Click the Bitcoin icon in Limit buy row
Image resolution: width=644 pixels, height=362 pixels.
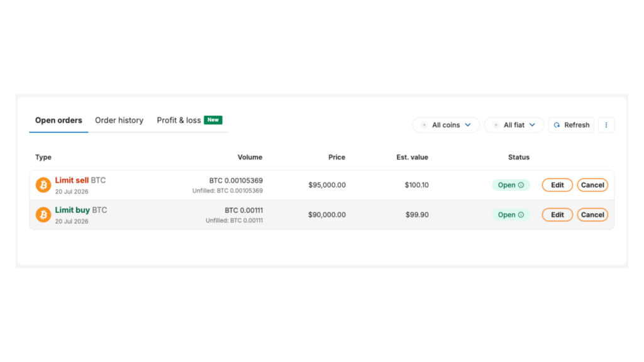coord(43,215)
